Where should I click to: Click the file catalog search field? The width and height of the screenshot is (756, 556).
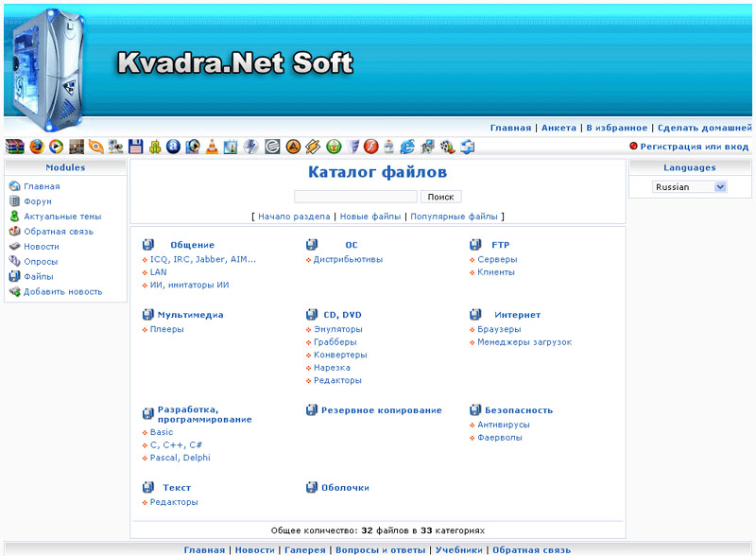click(356, 197)
